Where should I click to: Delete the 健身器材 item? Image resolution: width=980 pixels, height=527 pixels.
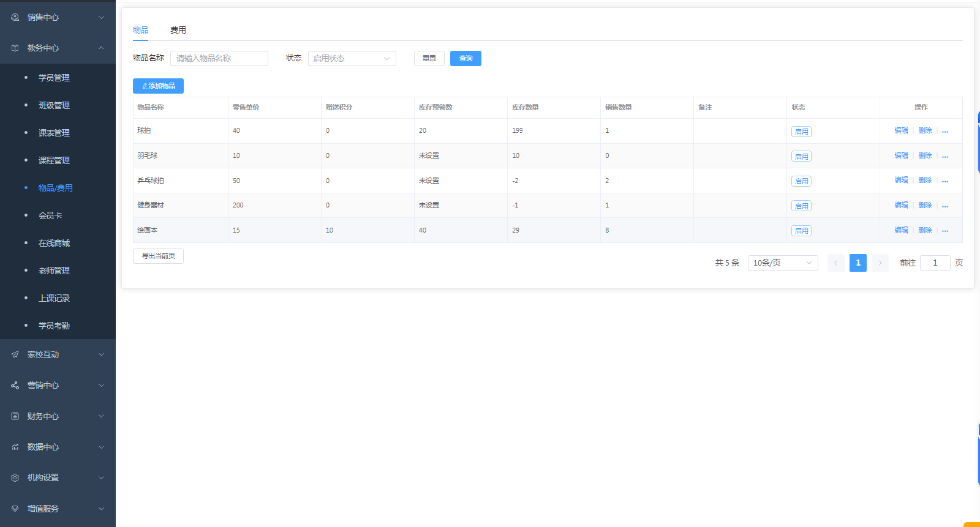tap(925, 205)
